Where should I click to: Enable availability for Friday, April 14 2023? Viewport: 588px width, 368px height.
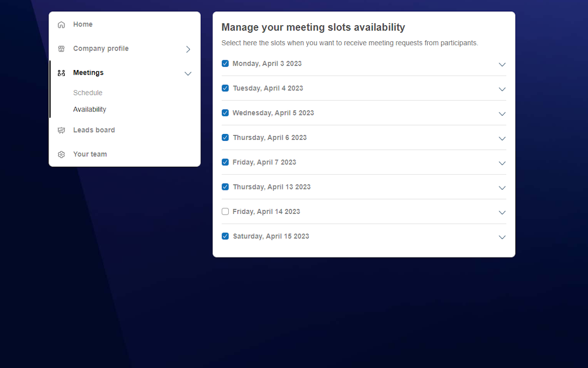coord(225,211)
